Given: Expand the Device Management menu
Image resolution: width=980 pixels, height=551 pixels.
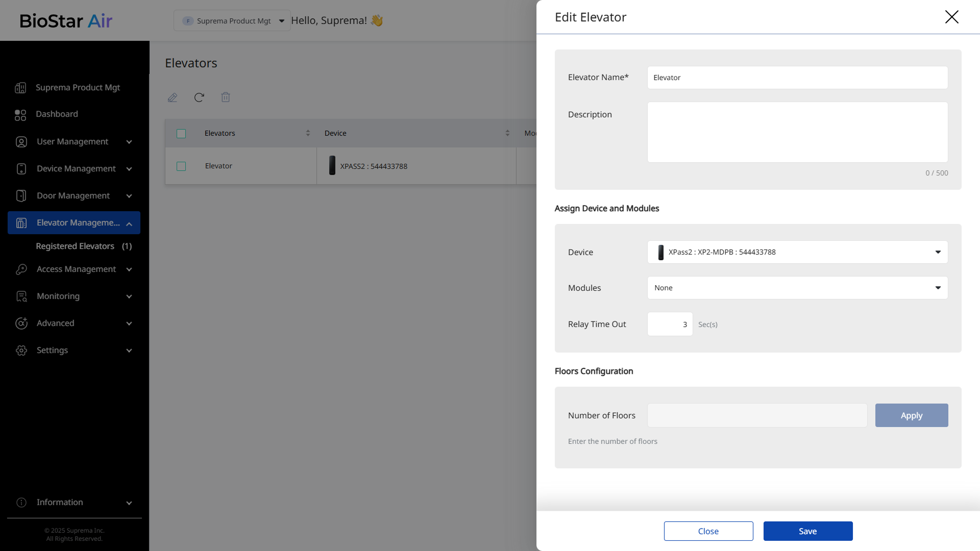Looking at the screenshot, I should pyautogui.click(x=76, y=169).
